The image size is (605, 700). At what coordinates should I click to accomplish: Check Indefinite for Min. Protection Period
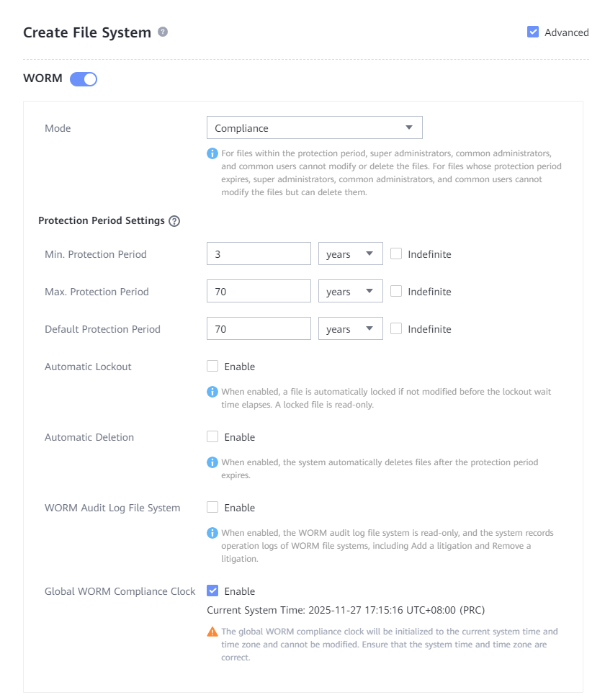pos(396,253)
